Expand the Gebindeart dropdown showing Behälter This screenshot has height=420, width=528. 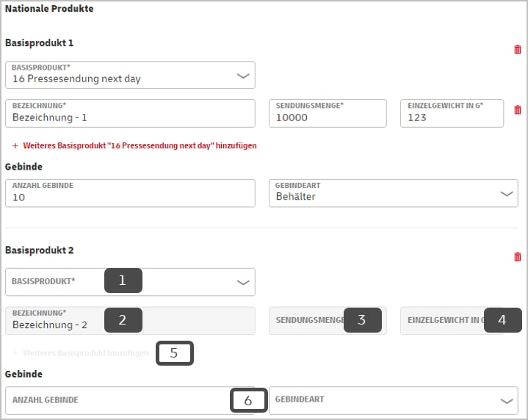coord(394,193)
